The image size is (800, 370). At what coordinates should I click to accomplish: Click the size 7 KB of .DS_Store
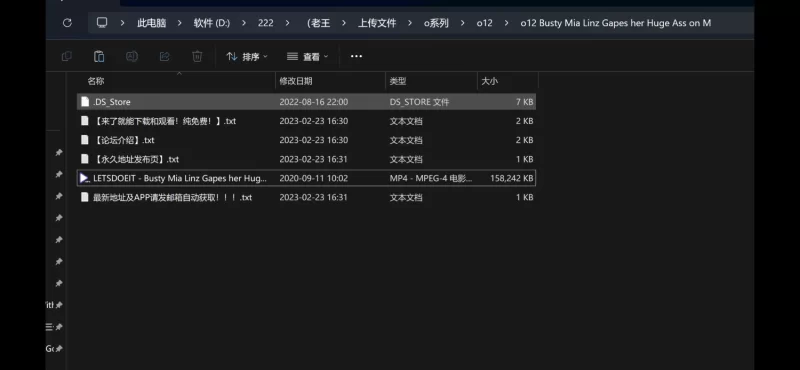[524, 102]
